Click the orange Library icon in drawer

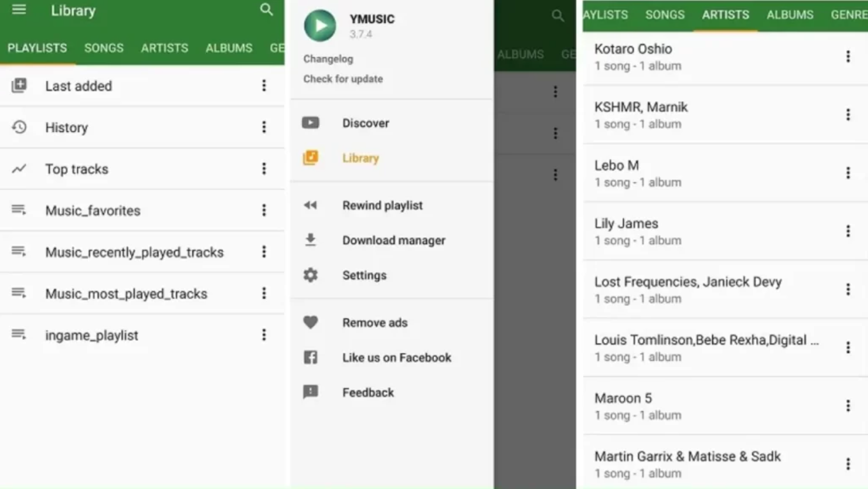click(310, 157)
